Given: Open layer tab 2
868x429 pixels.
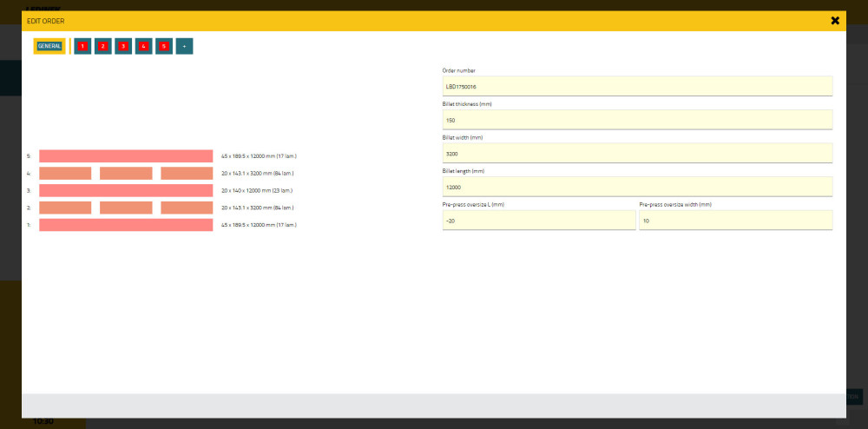Looking at the screenshot, I should 103,47.
